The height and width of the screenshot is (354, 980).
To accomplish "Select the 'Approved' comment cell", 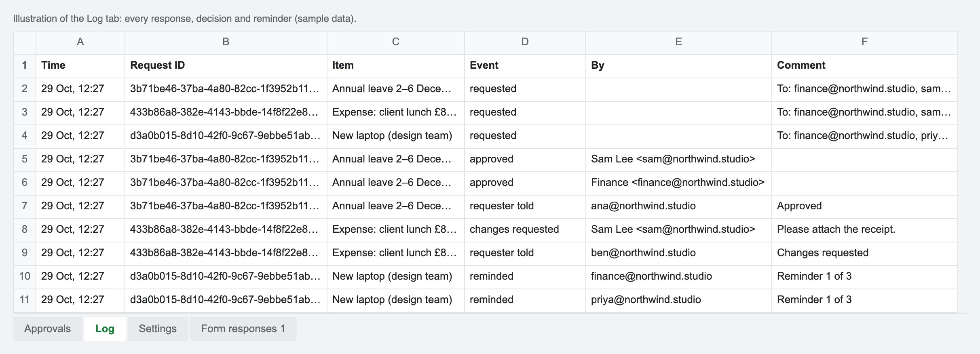I will point(865,207).
